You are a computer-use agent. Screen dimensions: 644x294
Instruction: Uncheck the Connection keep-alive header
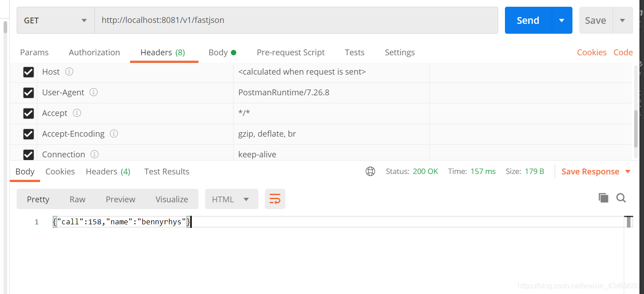click(x=28, y=154)
